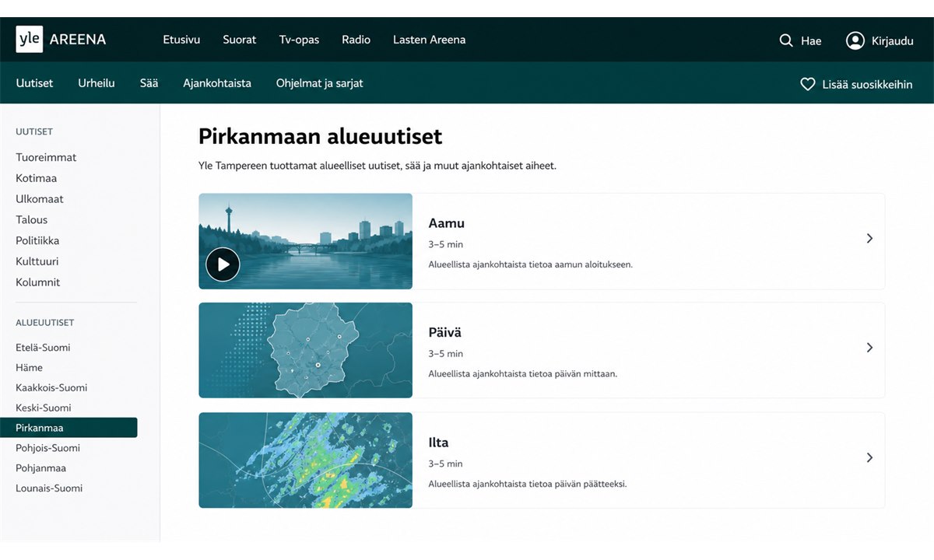934x560 pixels.
Task: Click the user profile icon
Action: (855, 40)
